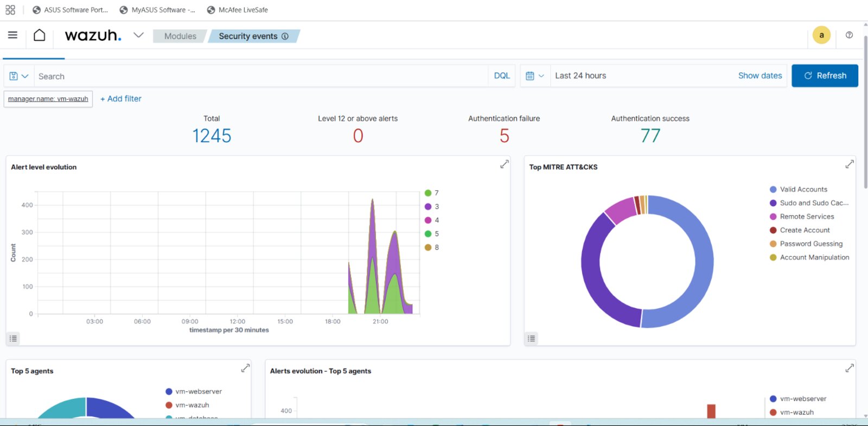
Task: Click the Last 24 hours range
Action: click(x=580, y=76)
